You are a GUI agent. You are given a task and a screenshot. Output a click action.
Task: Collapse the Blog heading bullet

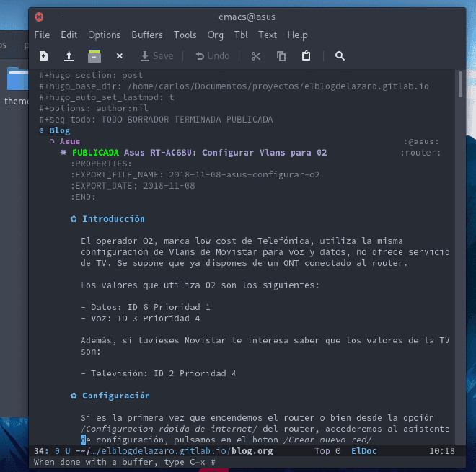click(x=42, y=130)
